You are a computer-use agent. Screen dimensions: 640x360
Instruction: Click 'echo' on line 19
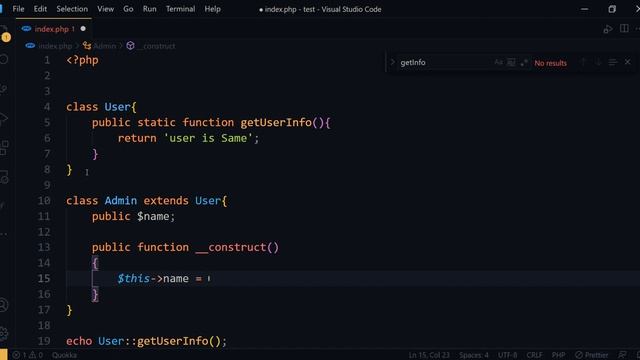coord(79,341)
